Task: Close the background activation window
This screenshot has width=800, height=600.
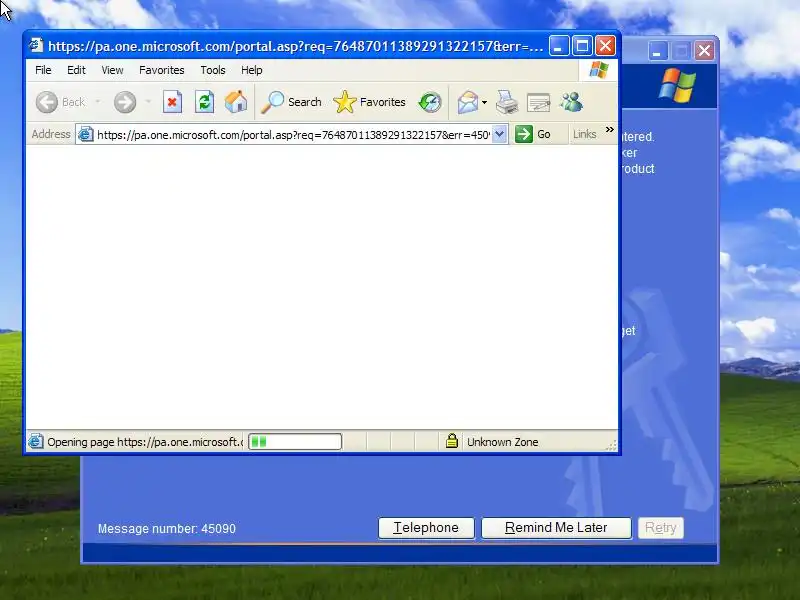Action: tap(704, 51)
